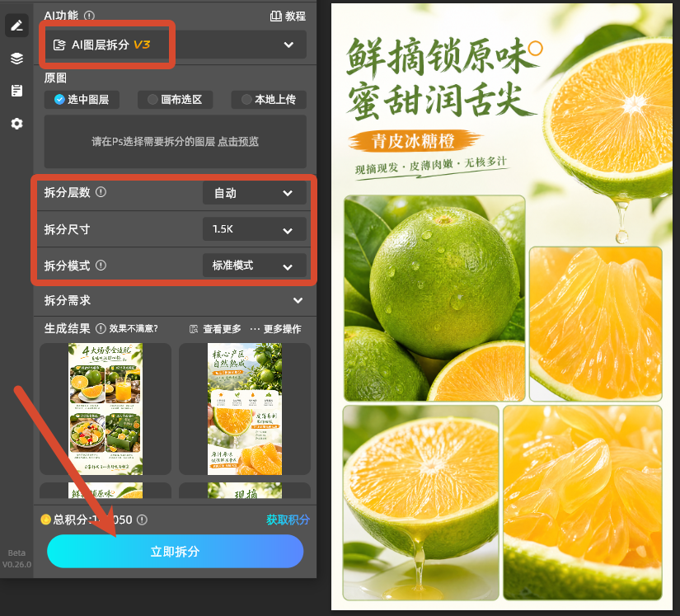Image resolution: width=680 pixels, height=616 pixels.
Task: Click the halved orange dripping juice photo
Action: 420,503
